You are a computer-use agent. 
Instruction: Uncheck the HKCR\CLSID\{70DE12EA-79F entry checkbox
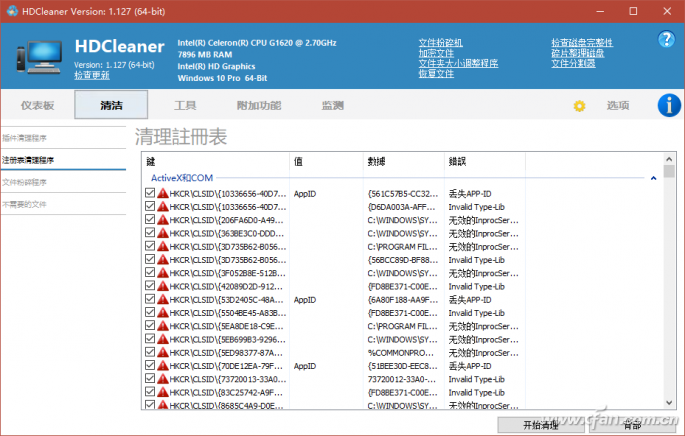point(150,365)
